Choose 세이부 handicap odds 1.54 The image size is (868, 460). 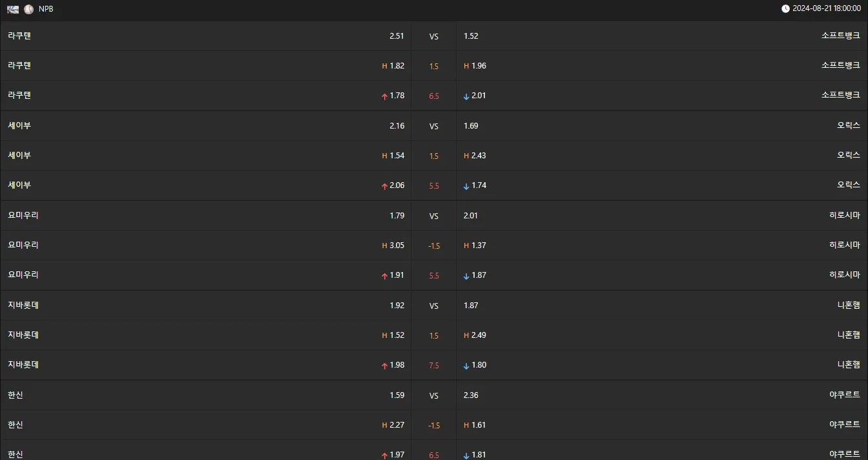click(x=397, y=156)
